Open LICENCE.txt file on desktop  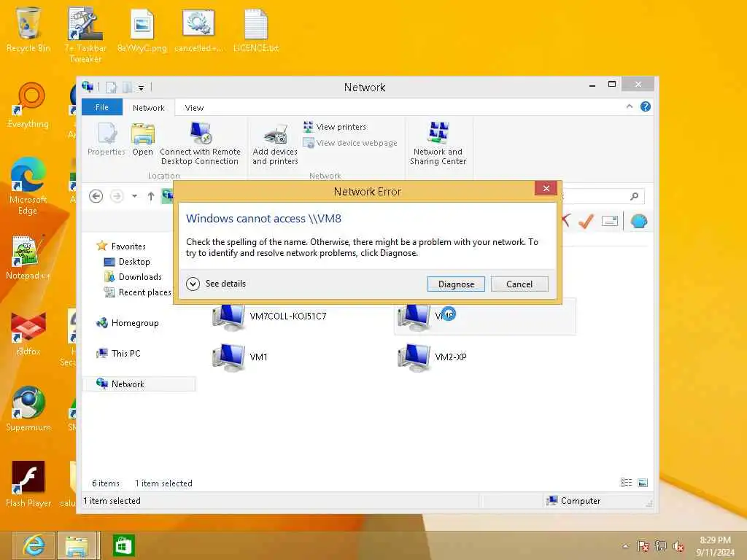click(x=256, y=29)
